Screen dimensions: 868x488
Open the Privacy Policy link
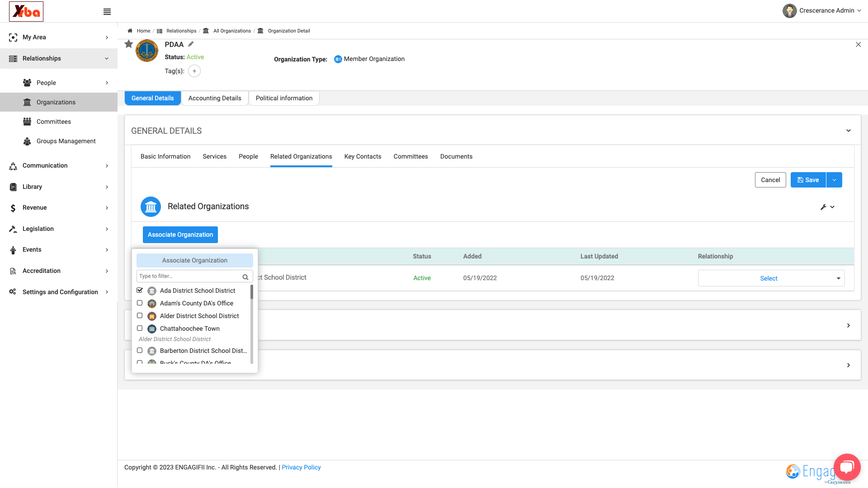pyautogui.click(x=301, y=467)
